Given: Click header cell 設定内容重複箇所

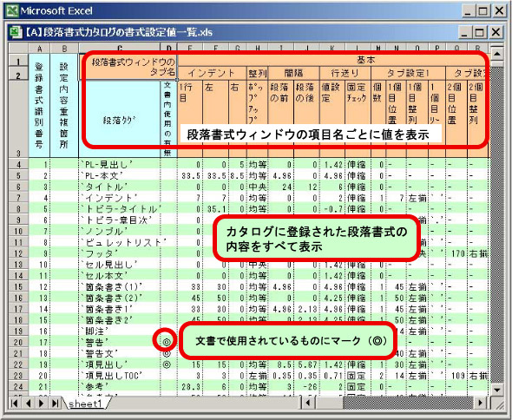Looking at the screenshot, I should pyautogui.click(x=64, y=106).
